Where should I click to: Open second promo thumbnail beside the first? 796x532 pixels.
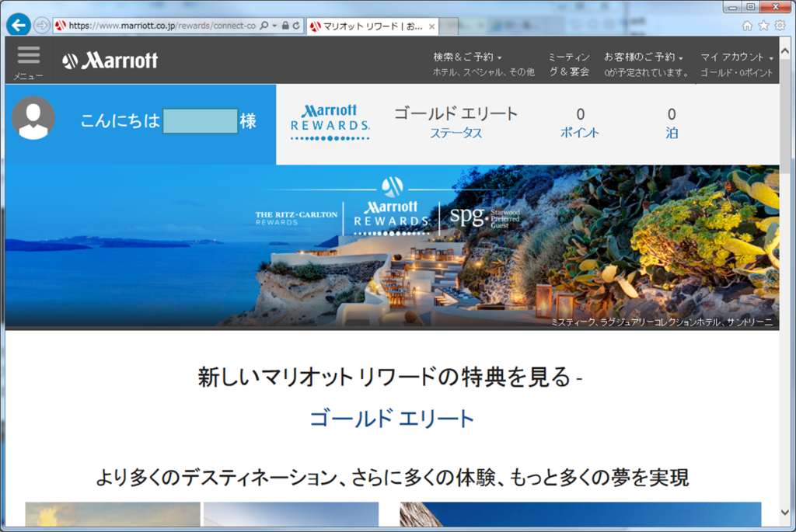coord(291,514)
